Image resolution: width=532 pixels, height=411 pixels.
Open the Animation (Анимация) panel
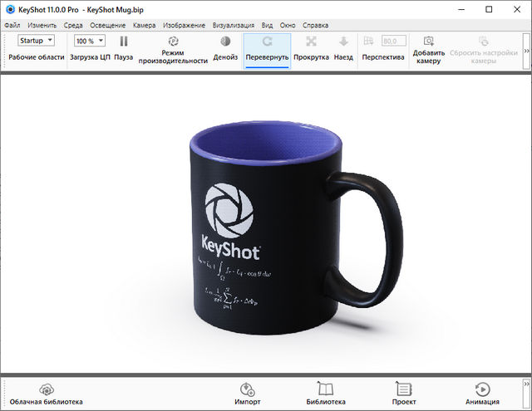(482, 394)
